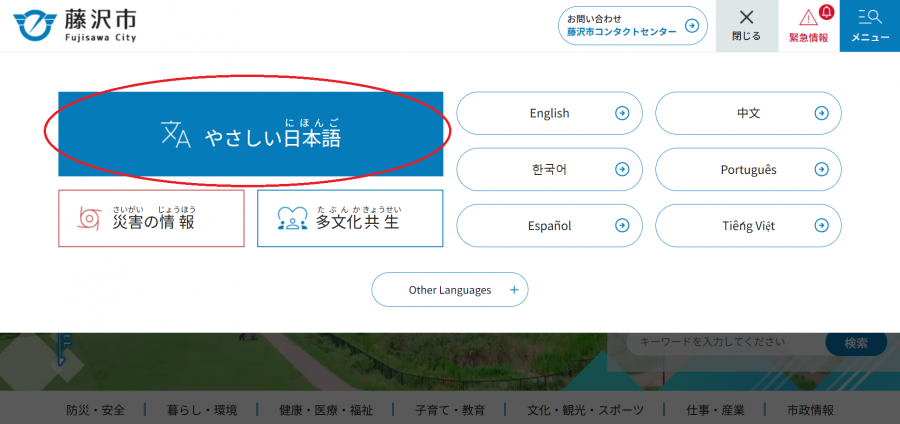Focus the キーワードを入力してください search field
Image resolution: width=900 pixels, height=424 pixels.
coord(726,343)
